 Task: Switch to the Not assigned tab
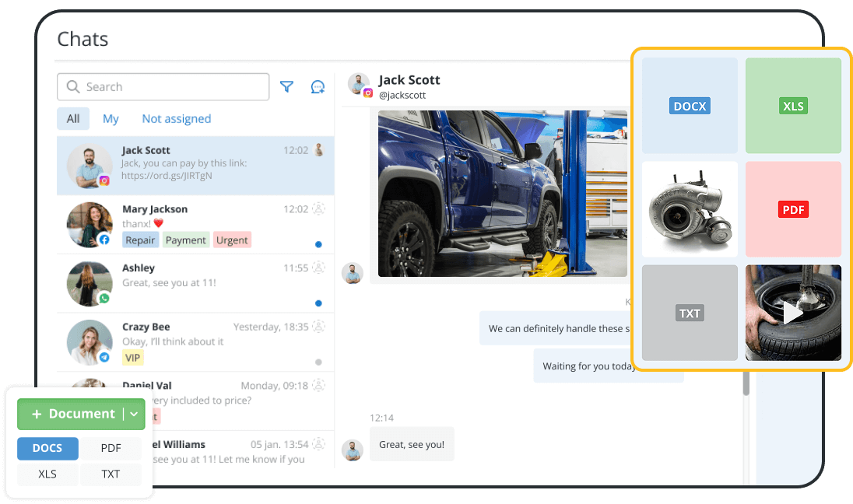tap(177, 118)
